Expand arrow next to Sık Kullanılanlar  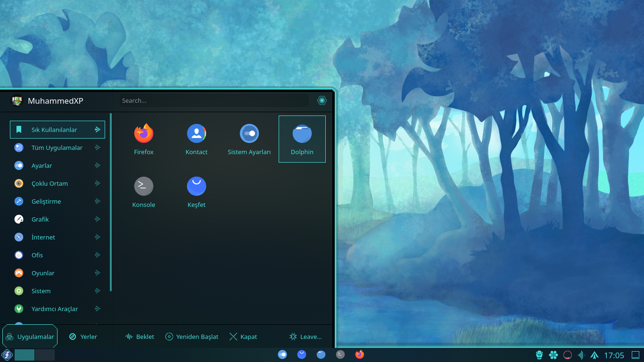click(x=98, y=130)
